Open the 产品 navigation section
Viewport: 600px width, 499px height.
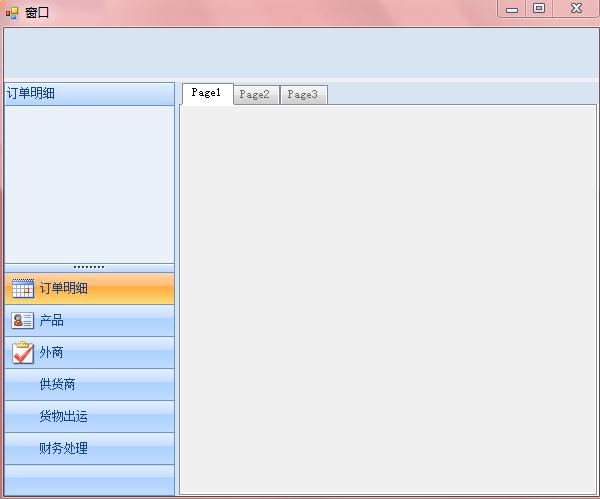[90, 321]
